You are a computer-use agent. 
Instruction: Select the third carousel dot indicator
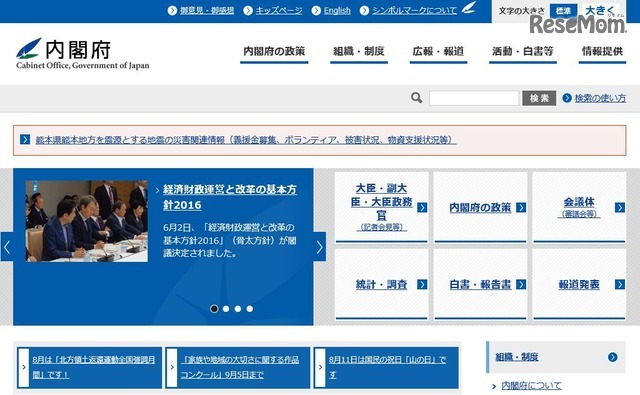click(x=238, y=309)
